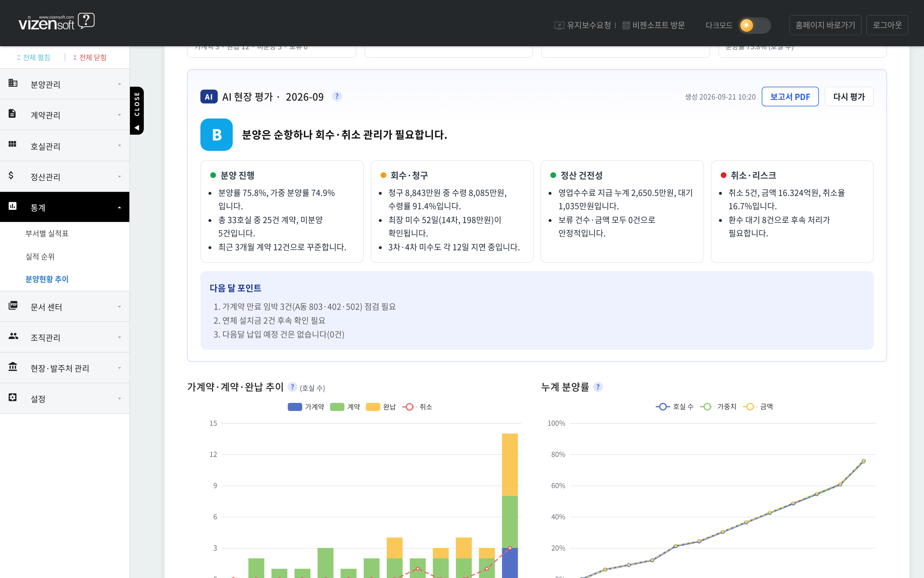Click the 조직관리 people icon

tap(13, 336)
